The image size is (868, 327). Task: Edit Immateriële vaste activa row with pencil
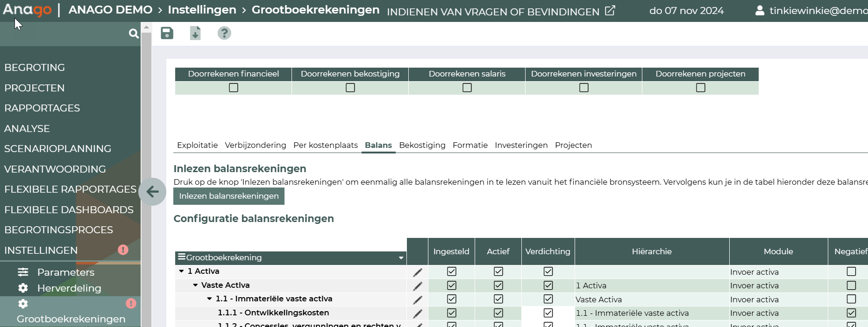pos(418,300)
